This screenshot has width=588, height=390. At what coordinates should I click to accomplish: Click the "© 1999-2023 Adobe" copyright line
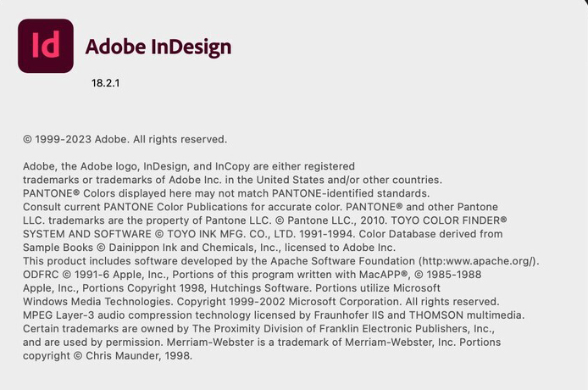[125, 139]
